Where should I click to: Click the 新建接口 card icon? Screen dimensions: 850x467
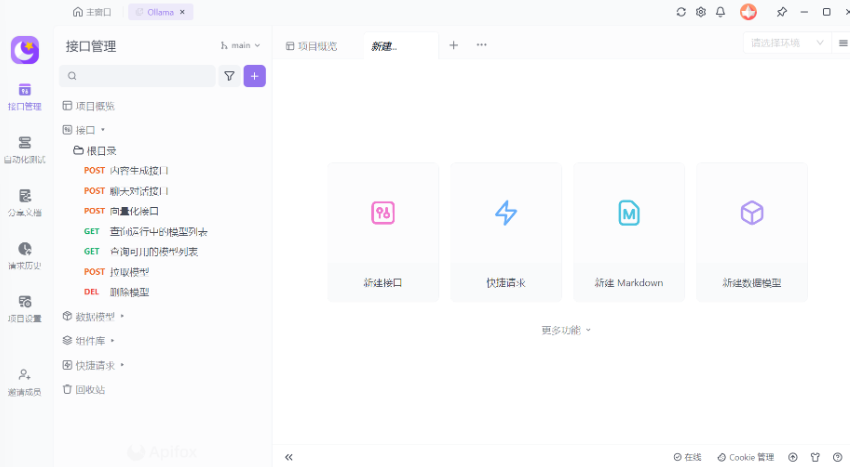pos(383,213)
